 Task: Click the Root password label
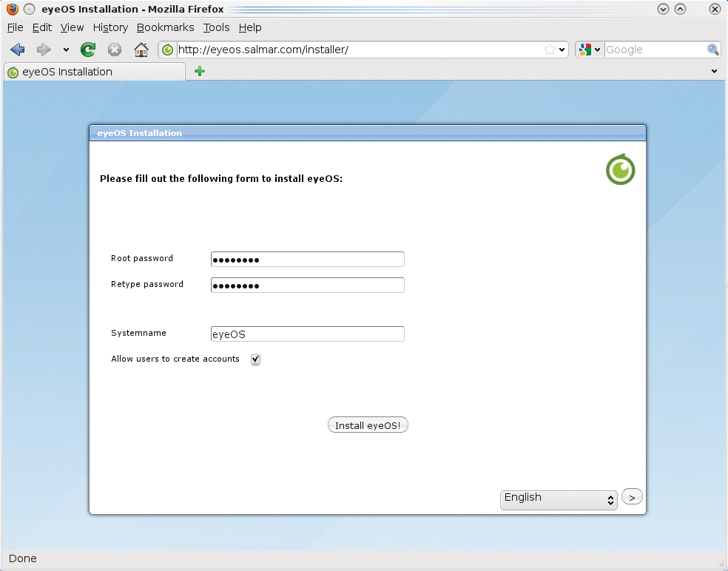click(141, 258)
